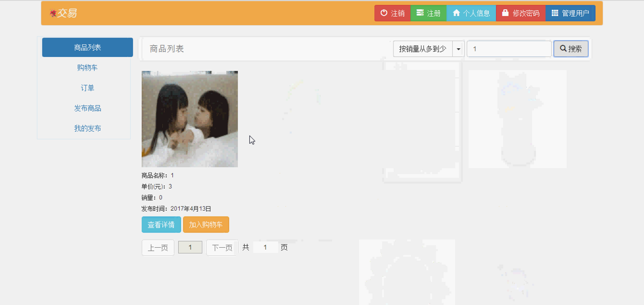
Task: Click the 交易 site logo
Action: pos(63,13)
